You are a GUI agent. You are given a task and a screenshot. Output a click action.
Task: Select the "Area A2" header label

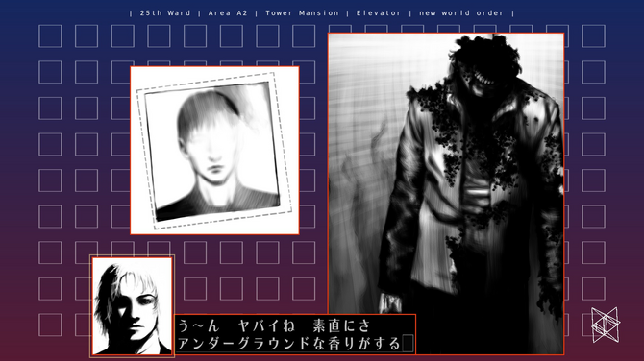click(x=228, y=13)
